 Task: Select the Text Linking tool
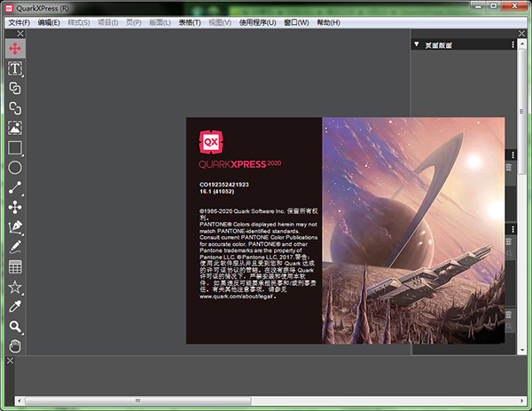click(15, 88)
